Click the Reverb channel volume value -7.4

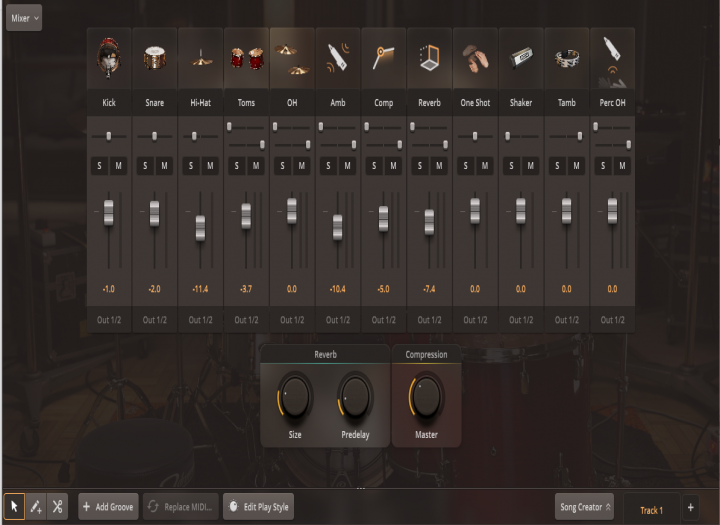coord(429,289)
